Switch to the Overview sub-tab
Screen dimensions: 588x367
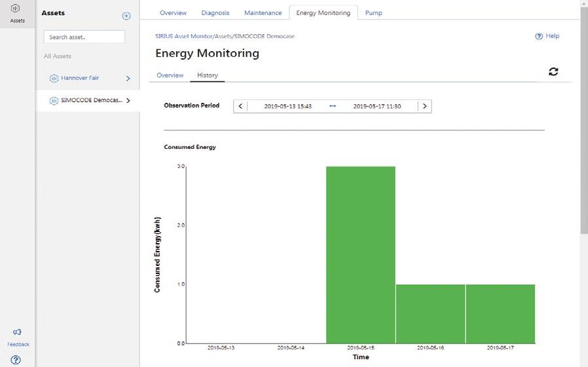(170, 75)
